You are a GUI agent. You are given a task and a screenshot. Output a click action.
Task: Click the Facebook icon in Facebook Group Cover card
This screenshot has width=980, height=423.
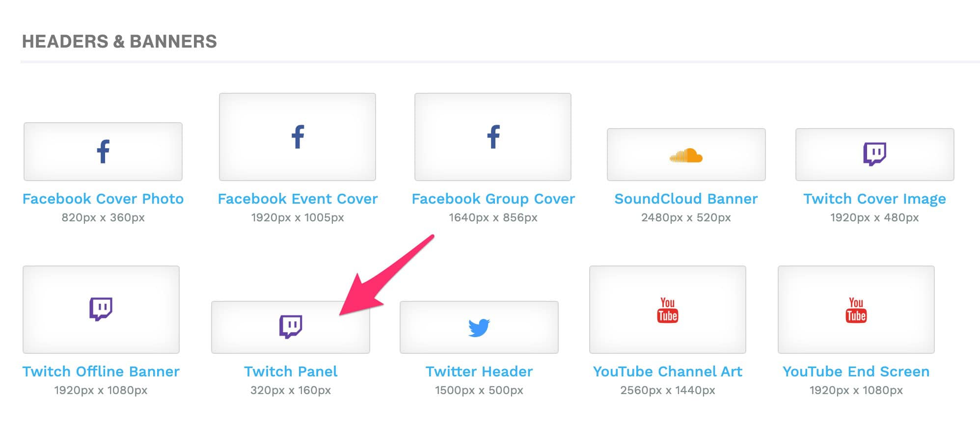(493, 137)
